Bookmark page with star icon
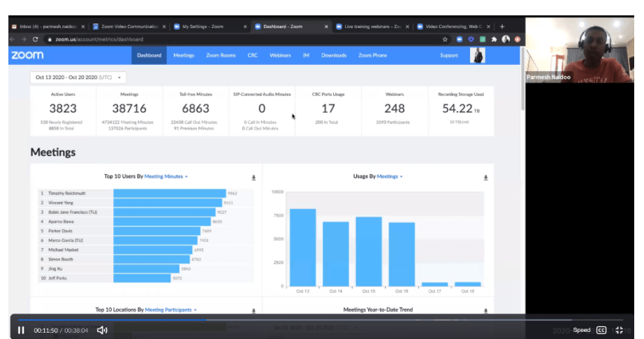 click(445, 39)
